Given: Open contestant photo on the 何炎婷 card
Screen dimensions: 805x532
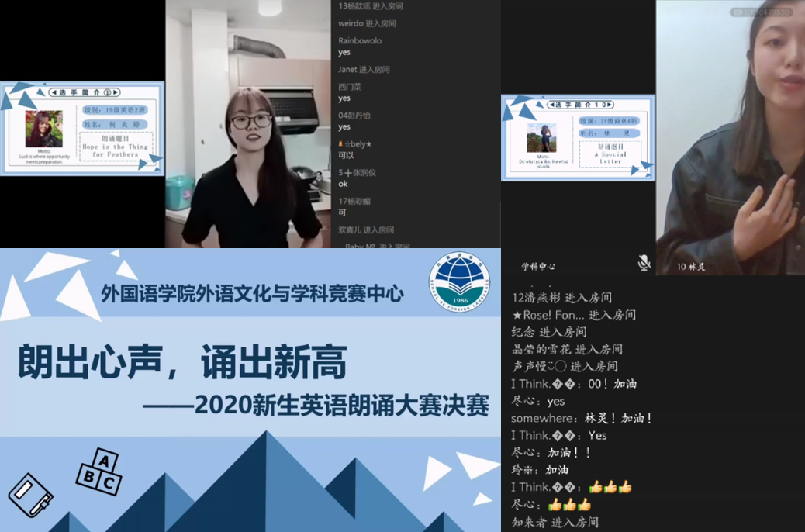Looking at the screenshot, I should coord(43,129).
